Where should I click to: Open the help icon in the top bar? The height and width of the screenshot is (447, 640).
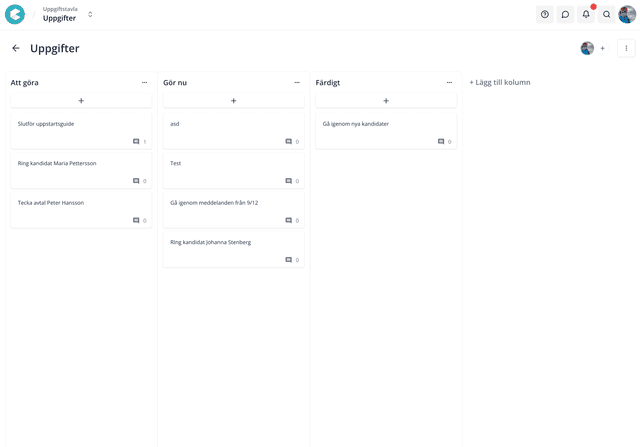tap(545, 14)
